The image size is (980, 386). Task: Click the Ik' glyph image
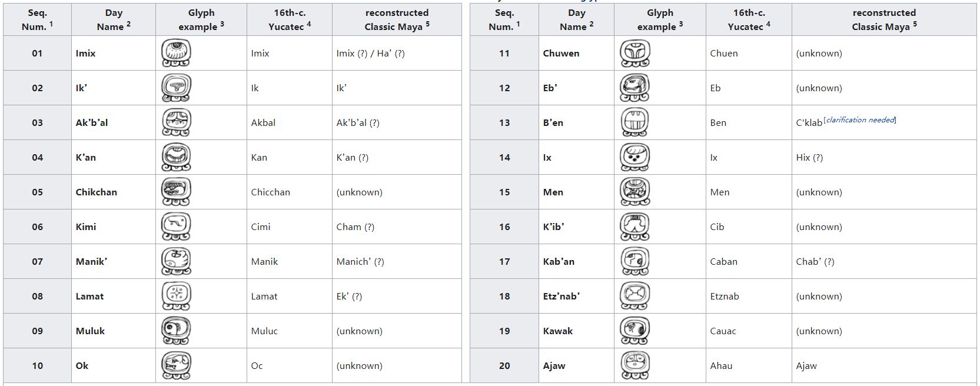pos(176,88)
